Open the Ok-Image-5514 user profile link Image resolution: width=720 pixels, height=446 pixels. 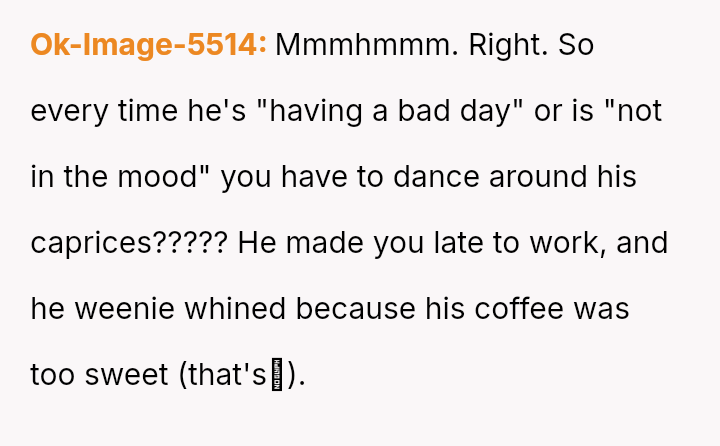tap(148, 45)
